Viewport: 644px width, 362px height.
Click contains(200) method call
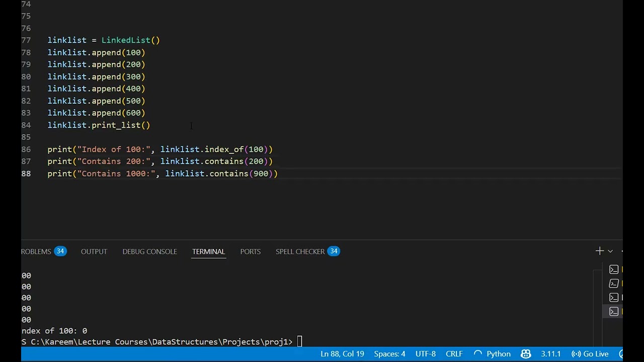pyautogui.click(x=236, y=161)
